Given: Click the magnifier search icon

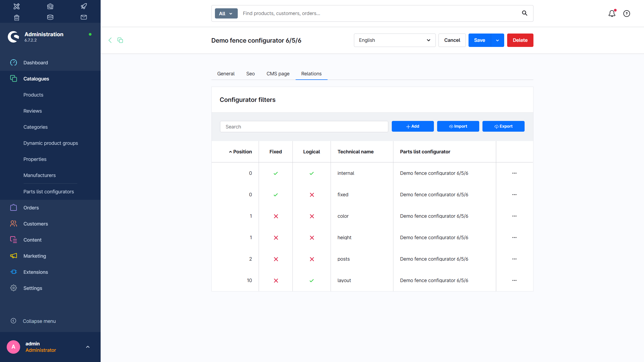Looking at the screenshot, I should [x=525, y=13].
